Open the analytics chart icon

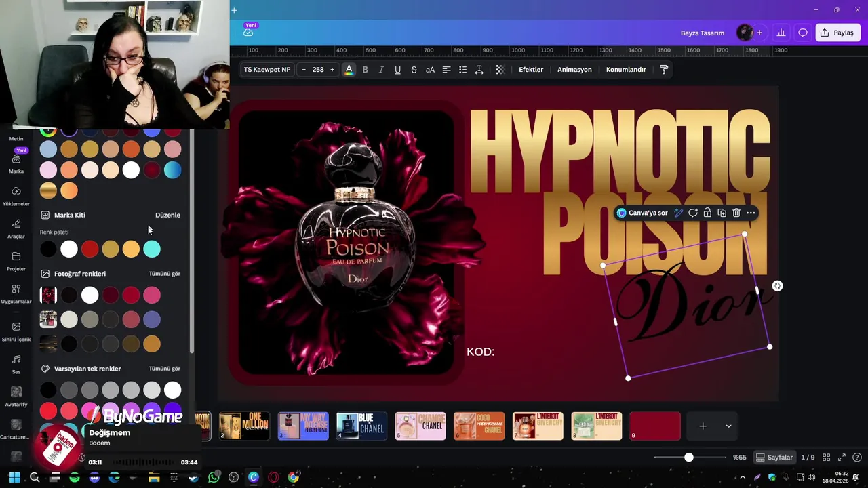[x=781, y=33]
